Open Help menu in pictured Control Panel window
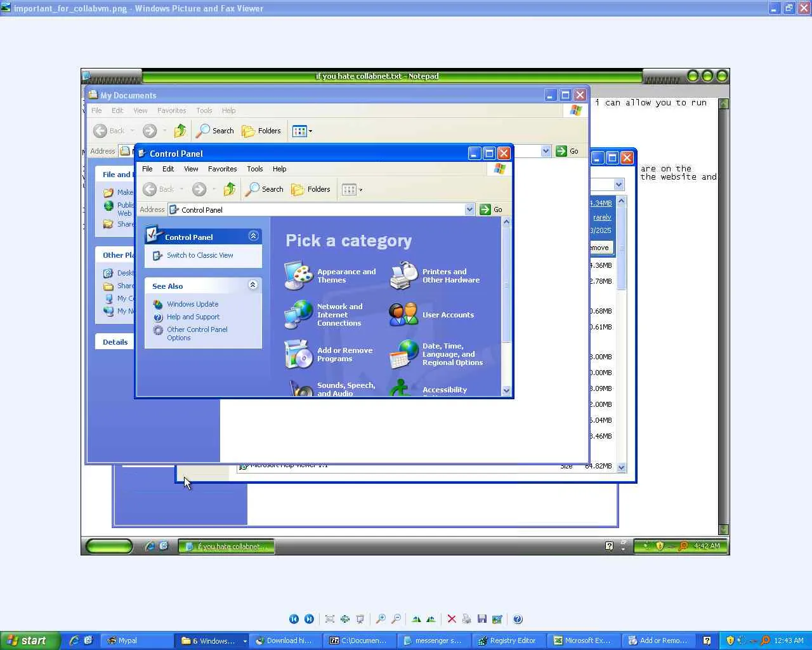The width and height of the screenshot is (812, 650). pos(280,169)
